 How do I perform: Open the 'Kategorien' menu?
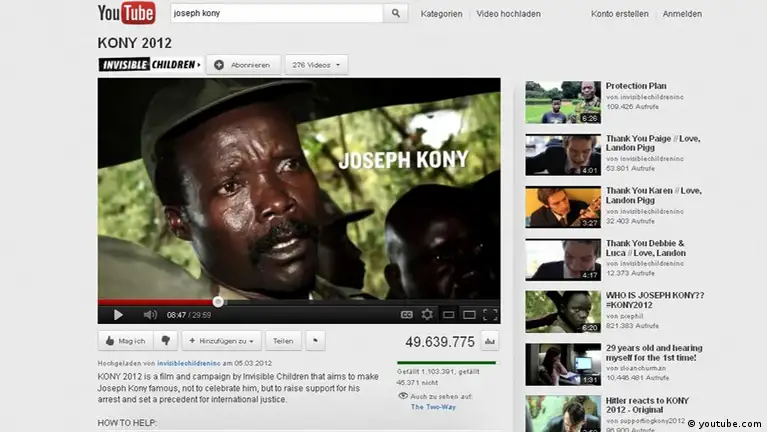click(x=441, y=14)
